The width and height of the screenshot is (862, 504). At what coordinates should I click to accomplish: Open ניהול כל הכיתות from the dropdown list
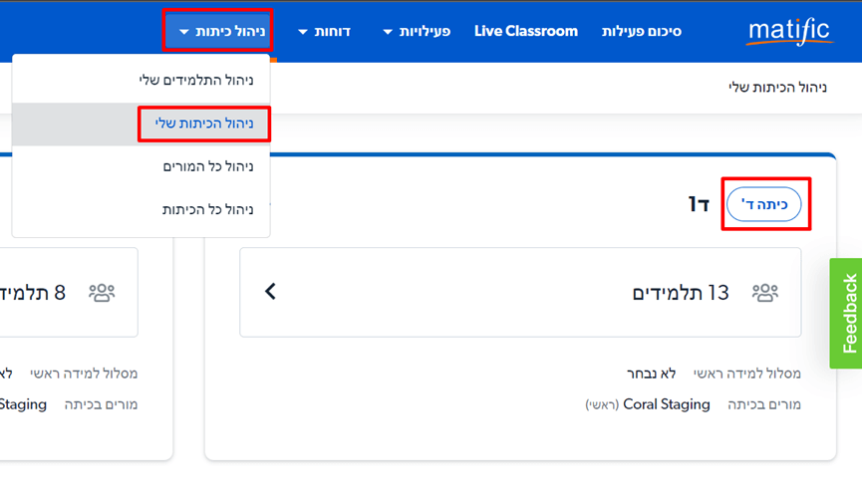tap(207, 209)
